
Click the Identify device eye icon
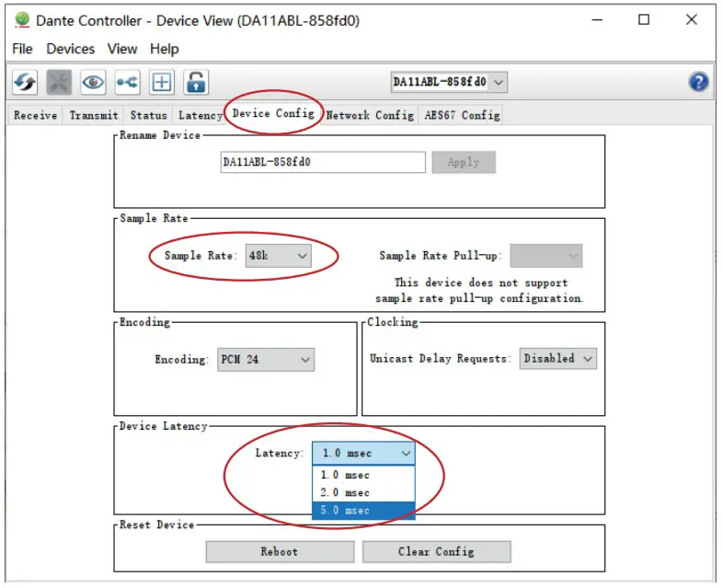click(x=93, y=83)
